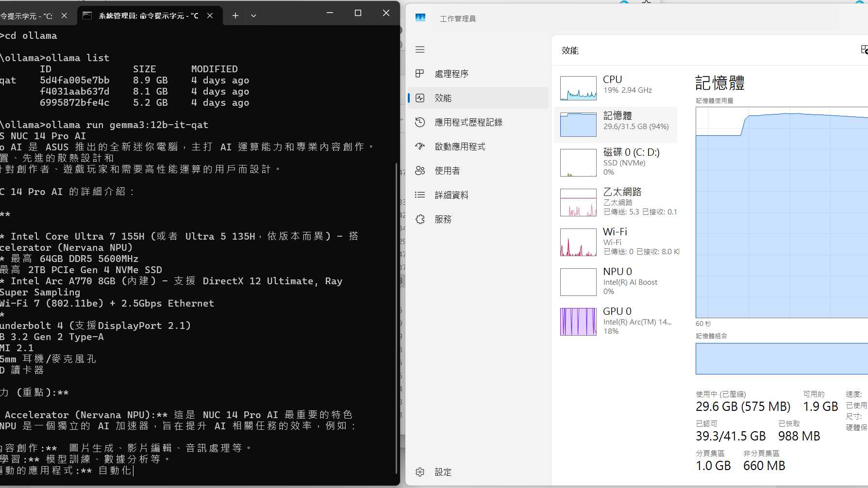The width and height of the screenshot is (868, 488).
Task: Close the active terminal tab
Action: pyautogui.click(x=210, y=16)
